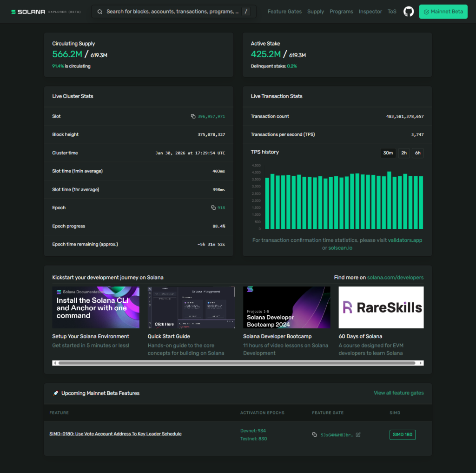Switch TPS history to 30m range
Image resolution: width=476 pixels, height=473 pixels.
tap(388, 153)
